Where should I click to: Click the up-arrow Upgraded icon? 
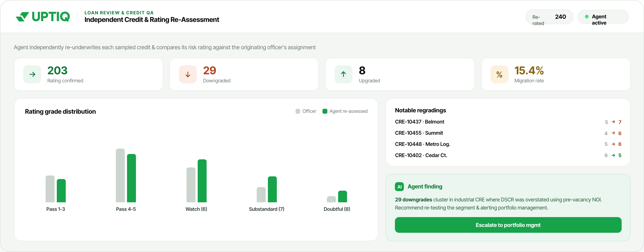(343, 74)
